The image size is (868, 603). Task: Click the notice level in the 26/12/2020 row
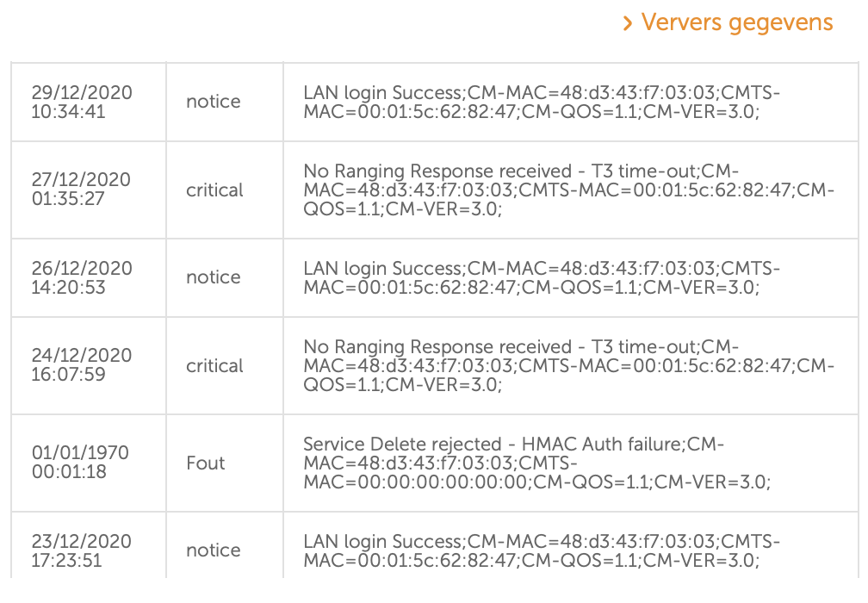point(214,277)
